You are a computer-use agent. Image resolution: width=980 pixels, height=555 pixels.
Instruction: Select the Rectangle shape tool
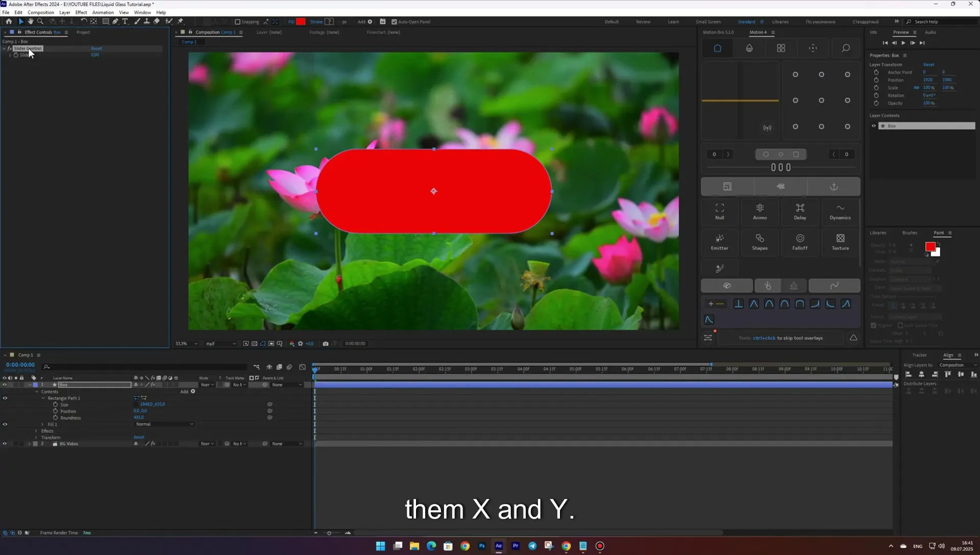106,21
